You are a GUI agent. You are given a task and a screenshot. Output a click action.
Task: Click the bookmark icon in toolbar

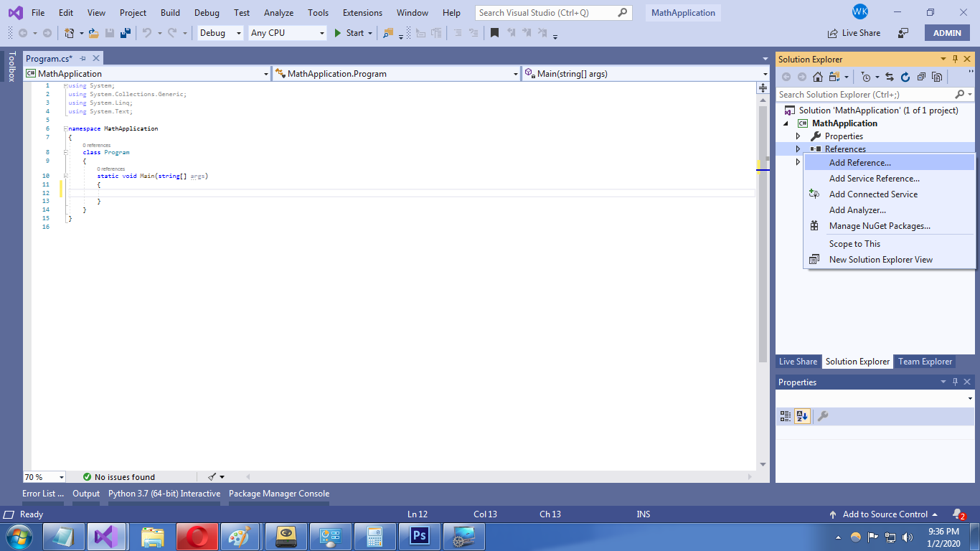tap(494, 33)
